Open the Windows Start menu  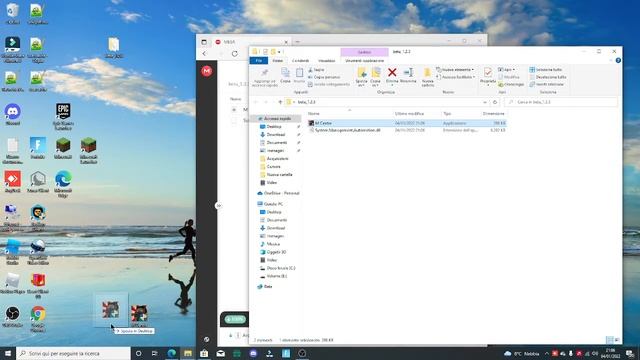pyautogui.click(x=8, y=353)
